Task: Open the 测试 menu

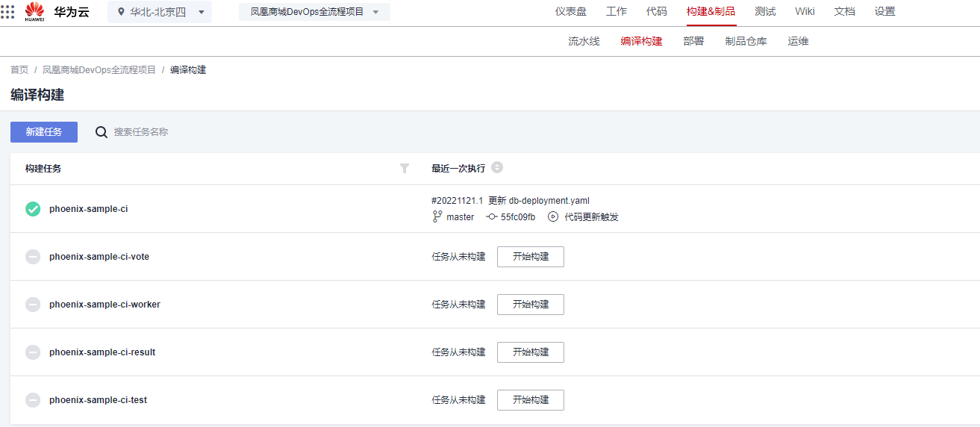Action: 765,11
